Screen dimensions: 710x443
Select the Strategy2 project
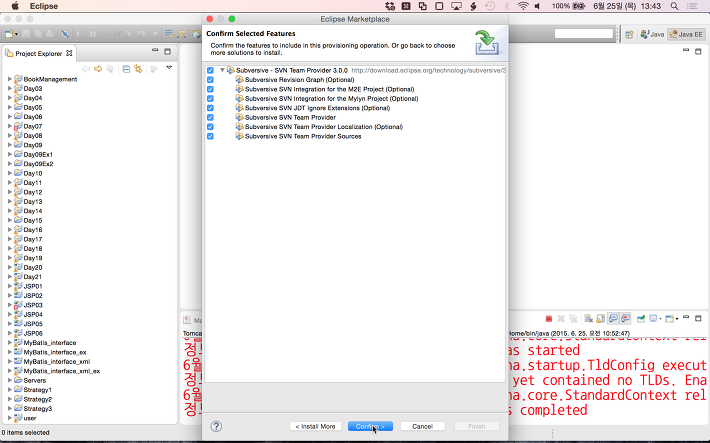(x=38, y=399)
